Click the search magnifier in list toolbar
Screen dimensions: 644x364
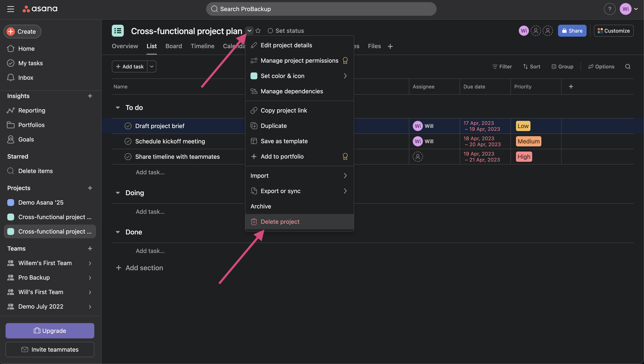coord(628,66)
